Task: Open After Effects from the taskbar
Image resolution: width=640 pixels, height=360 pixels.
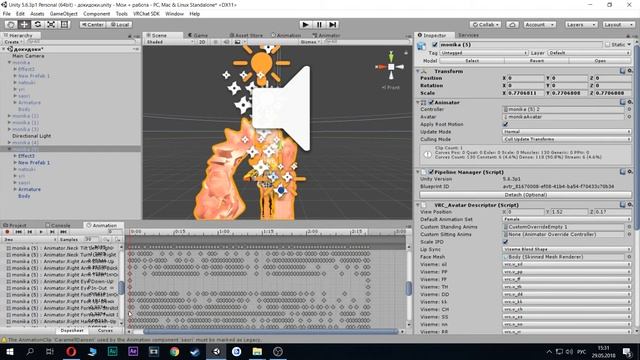Action: 133,351
